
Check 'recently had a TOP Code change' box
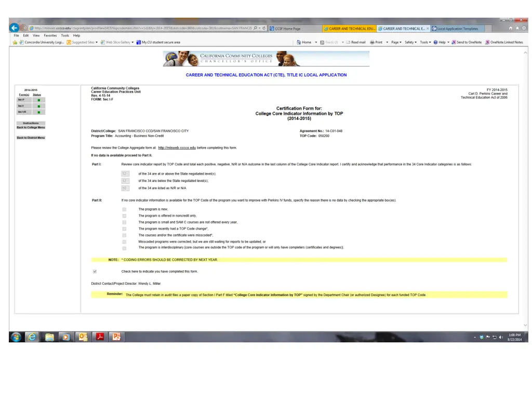(x=124, y=229)
